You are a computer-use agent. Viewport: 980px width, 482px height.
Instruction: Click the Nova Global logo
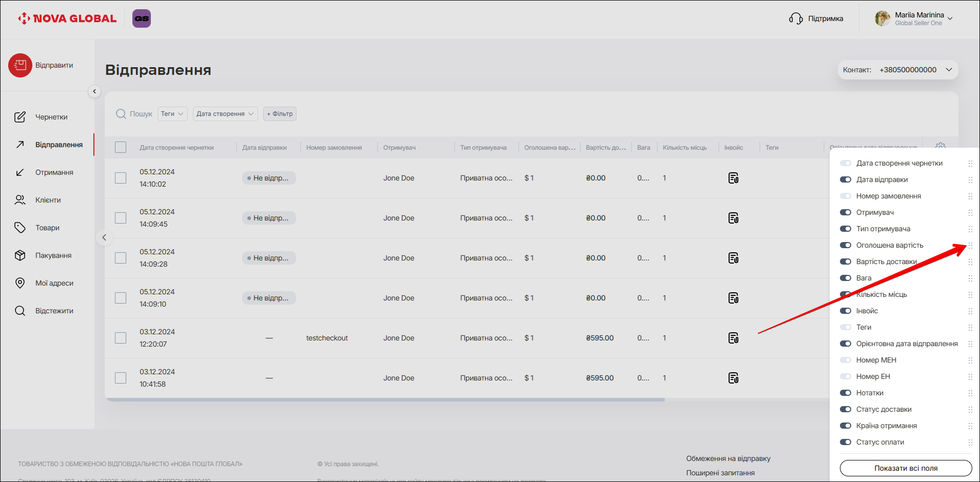tap(67, 19)
